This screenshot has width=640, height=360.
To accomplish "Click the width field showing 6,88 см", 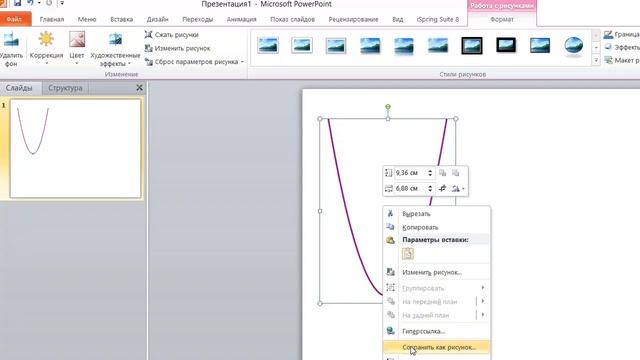I will (410, 189).
